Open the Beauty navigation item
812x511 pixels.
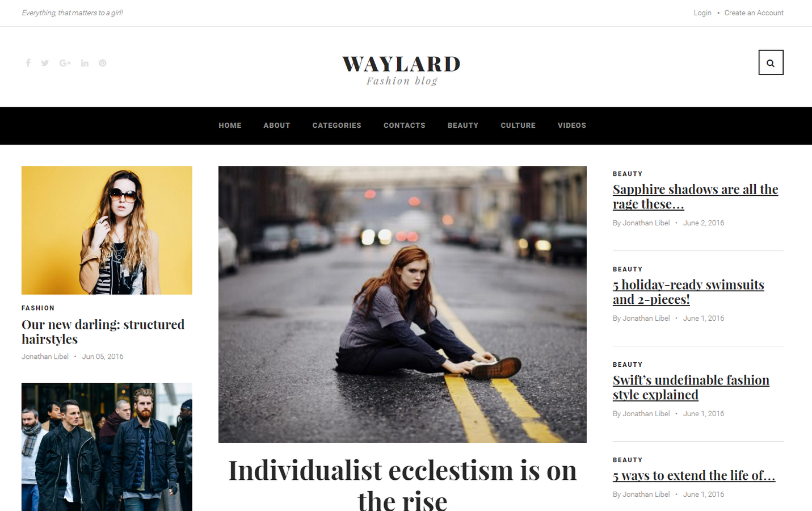tap(463, 125)
